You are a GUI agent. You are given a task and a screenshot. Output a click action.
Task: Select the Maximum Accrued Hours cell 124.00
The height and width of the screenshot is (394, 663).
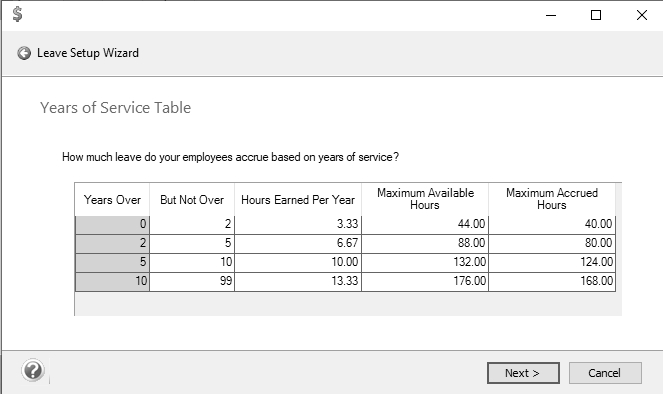552,262
